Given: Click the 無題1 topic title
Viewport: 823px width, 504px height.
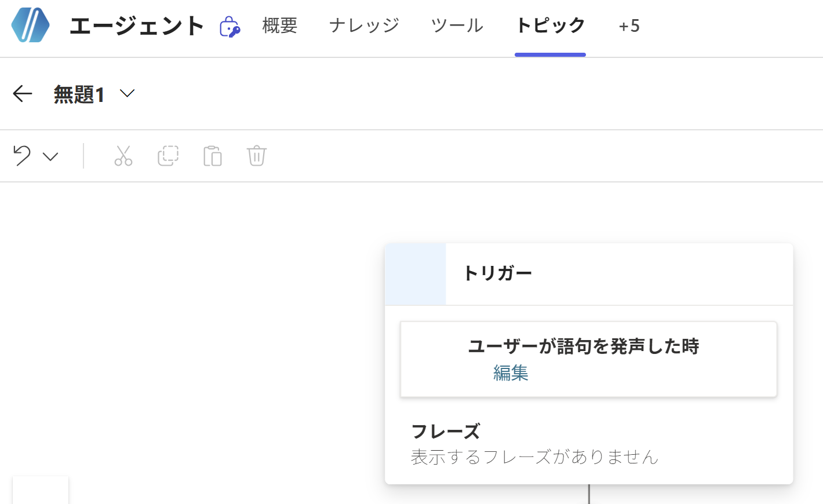Looking at the screenshot, I should tap(79, 94).
